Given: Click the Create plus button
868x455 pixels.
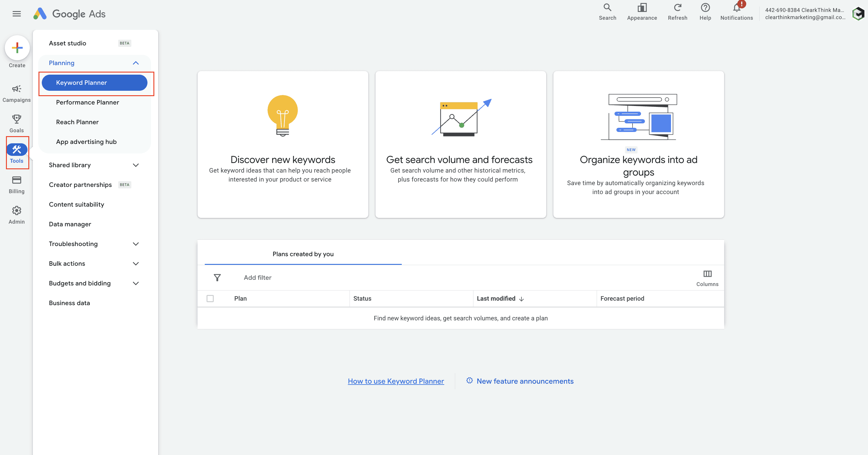Looking at the screenshot, I should 17,48.
